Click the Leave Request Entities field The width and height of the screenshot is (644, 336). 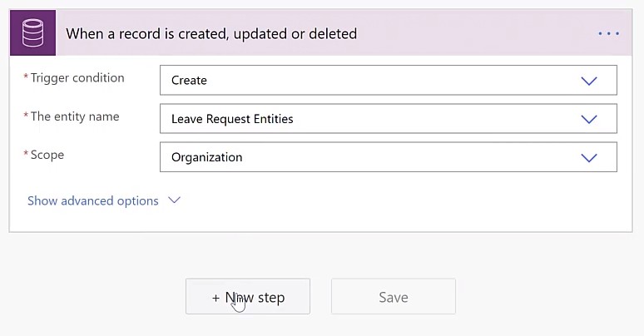[389, 119]
